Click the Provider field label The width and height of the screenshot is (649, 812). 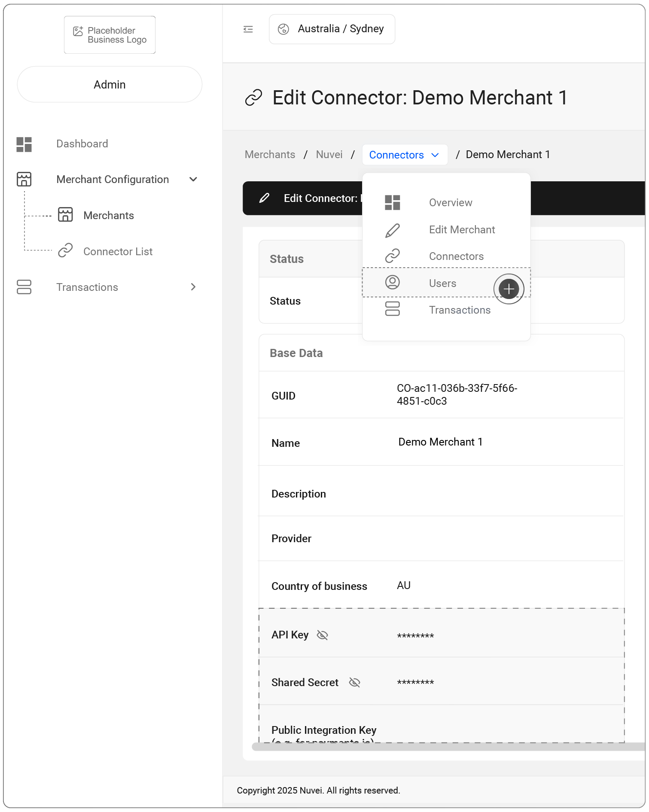coord(291,539)
